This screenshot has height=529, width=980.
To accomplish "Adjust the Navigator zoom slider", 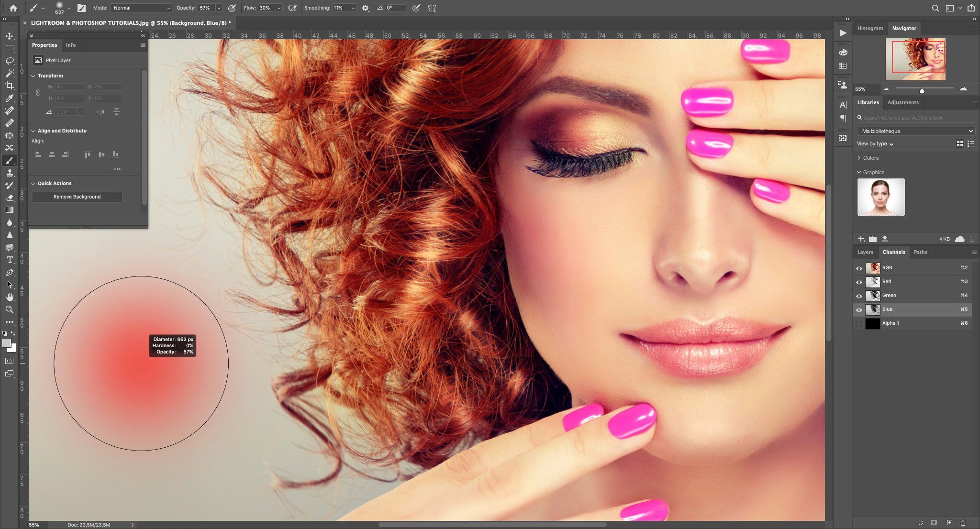I will [x=922, y=90].
